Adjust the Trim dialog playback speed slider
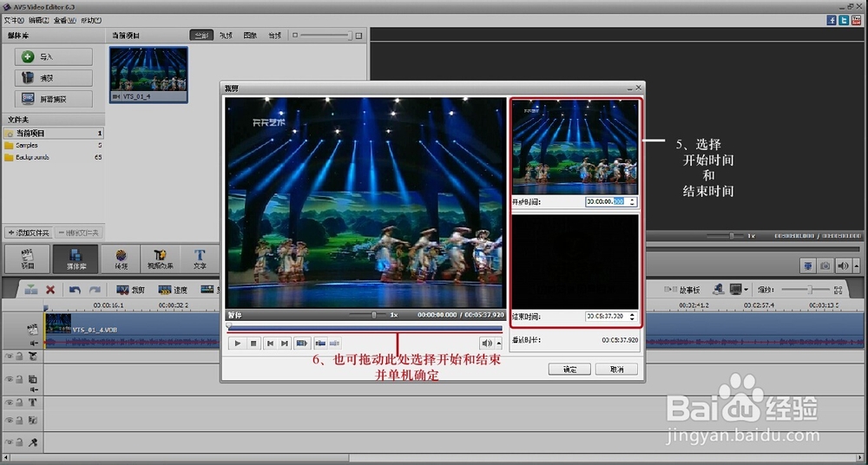Screen dimensions: 868x465 coord(367,314)
